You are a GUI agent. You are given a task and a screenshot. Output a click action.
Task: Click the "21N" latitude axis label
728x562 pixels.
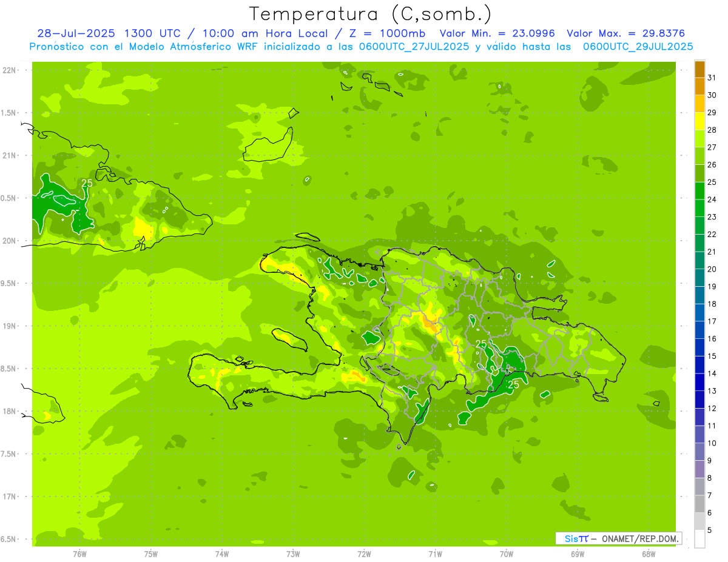pyautogui.click(x=10, y=156)
